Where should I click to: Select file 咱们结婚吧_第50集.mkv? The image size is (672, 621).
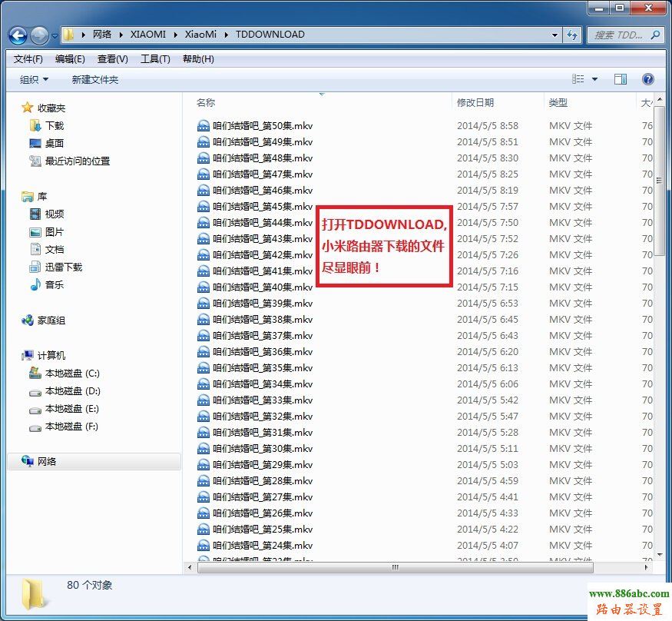tap(263, 125)
